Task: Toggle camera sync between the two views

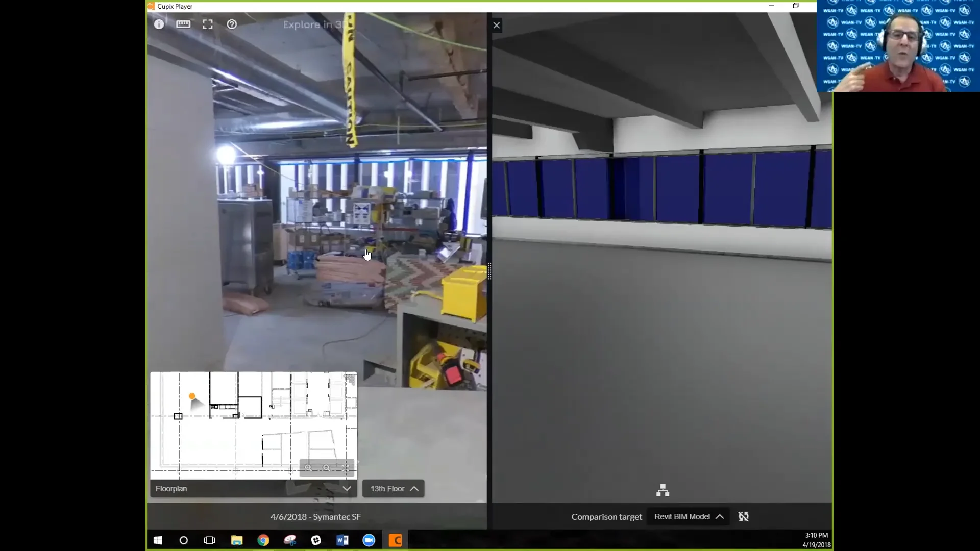Action: point(743,516)
